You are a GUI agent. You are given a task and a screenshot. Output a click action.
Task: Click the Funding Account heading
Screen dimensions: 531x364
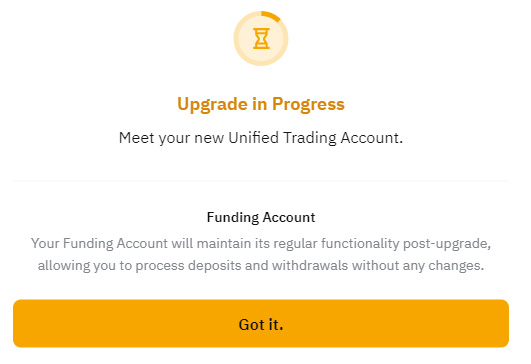pyautogui.click(x=261, y=217)
